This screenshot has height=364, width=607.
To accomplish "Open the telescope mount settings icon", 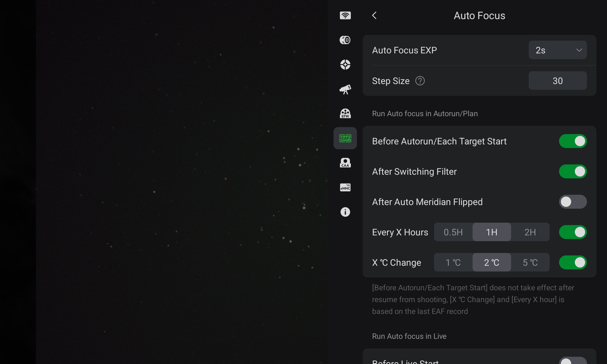I will [345, 89].
